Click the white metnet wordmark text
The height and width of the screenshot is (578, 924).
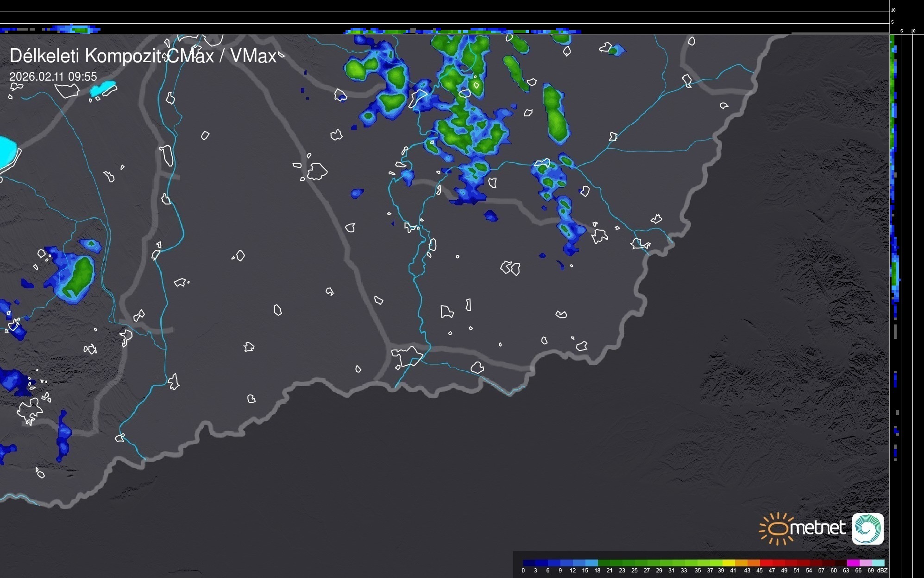[x=817, y=527]
